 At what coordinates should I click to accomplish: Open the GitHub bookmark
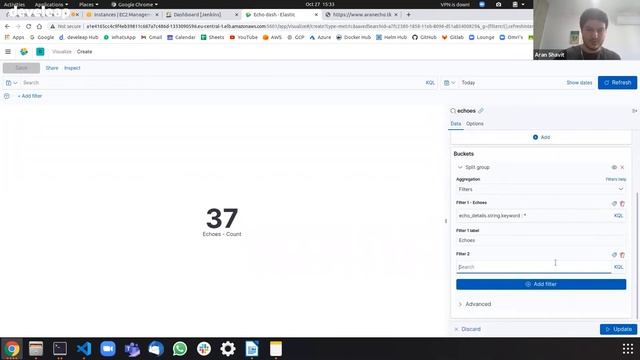tap(424, 37)
